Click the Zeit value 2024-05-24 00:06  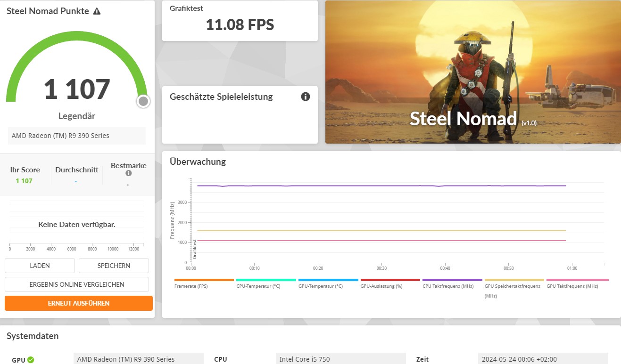(543, 359)
